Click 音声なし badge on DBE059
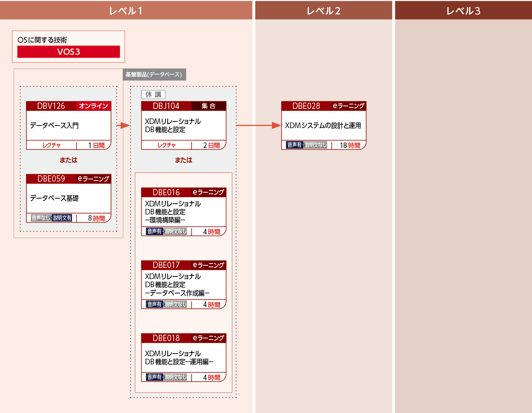Image resolution: width=532 pixels, height=413 pixels. [41, 218]
